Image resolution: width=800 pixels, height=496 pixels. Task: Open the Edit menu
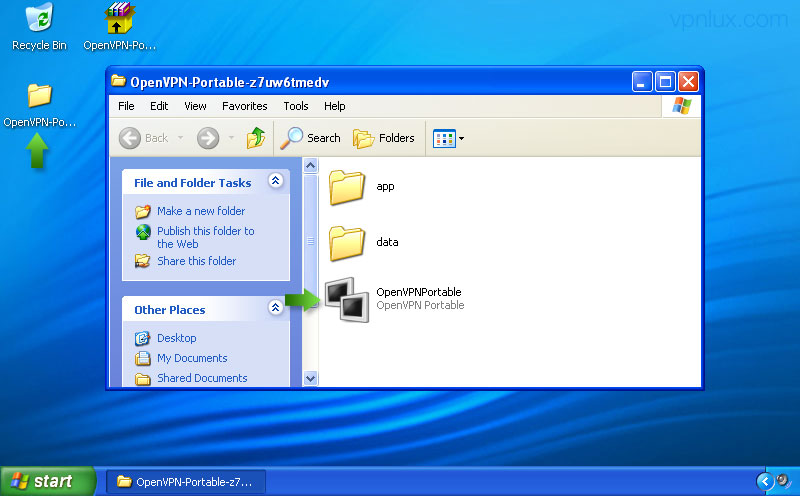click(159, 106)
